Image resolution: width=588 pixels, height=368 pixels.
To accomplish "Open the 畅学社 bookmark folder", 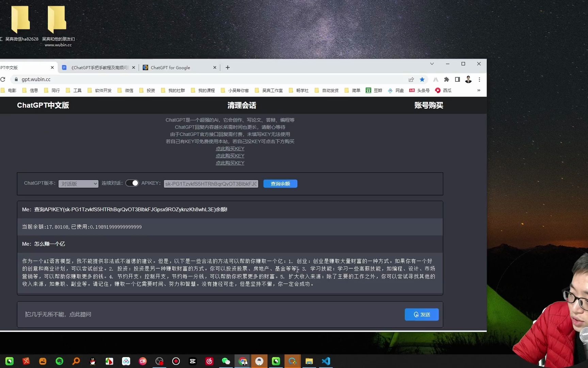I will pos(299,90).
